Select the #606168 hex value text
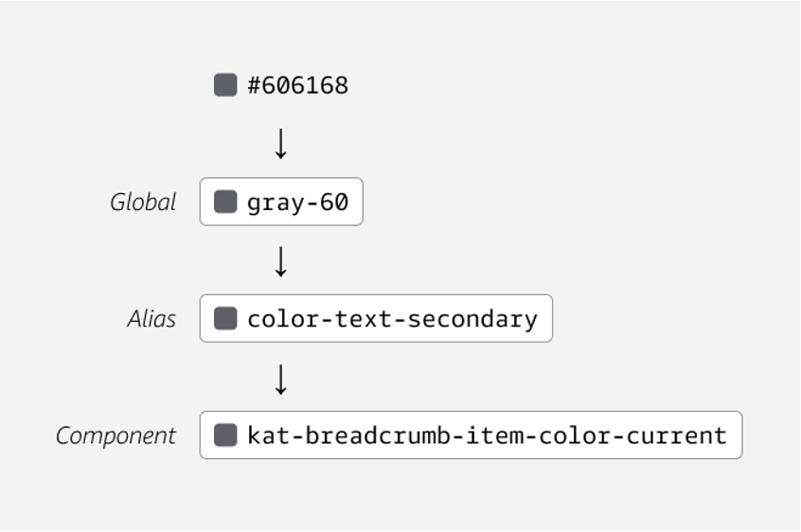 point(298,85)
